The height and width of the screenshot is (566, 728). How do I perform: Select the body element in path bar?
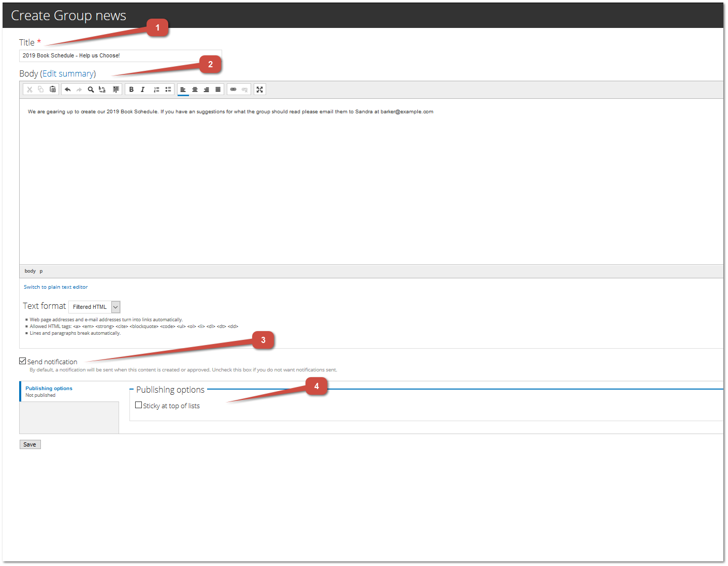coord(30,271)
